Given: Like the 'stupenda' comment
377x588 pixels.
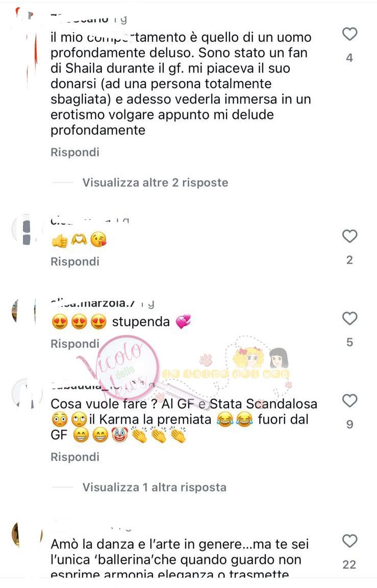Looking at the screenshot, I should [x=349, y=318].
